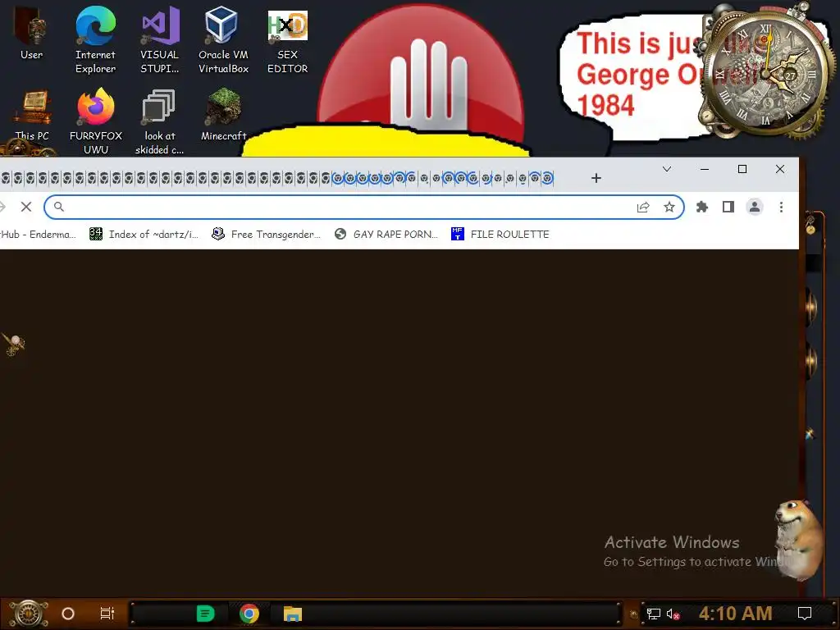The height and width of the screenshot is (630, 840).
Task: Open the FILE ROULETTE bookmark
Action: click(500, 234)
